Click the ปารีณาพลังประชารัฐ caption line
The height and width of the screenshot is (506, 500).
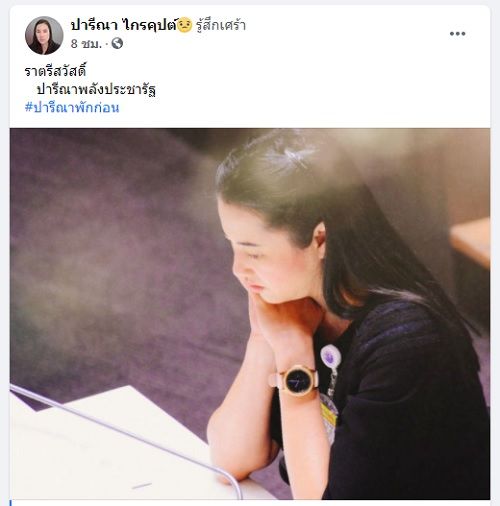point(96,89)
